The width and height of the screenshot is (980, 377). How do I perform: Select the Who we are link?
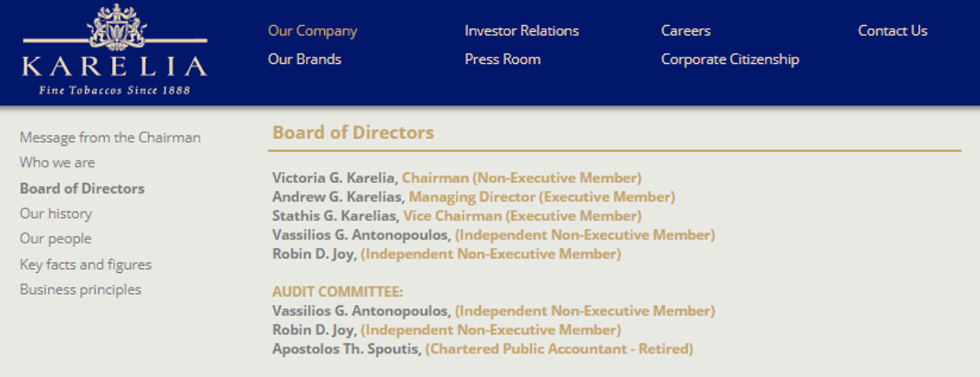click(57, 163)
